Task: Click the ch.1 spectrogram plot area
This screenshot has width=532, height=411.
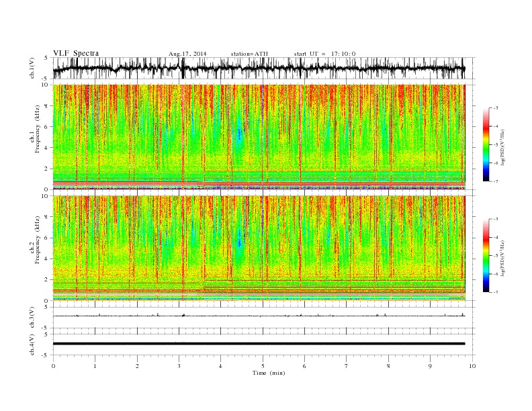Action: 259,137
